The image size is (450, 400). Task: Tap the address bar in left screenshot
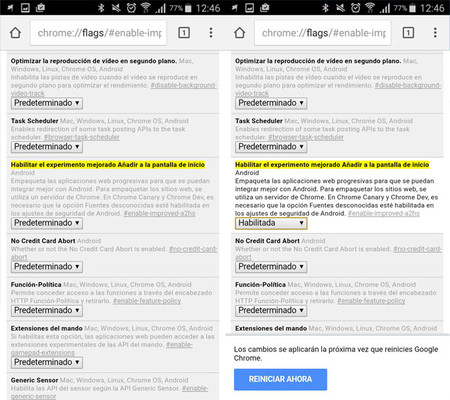pyautogui.click(x=99, y=33)
